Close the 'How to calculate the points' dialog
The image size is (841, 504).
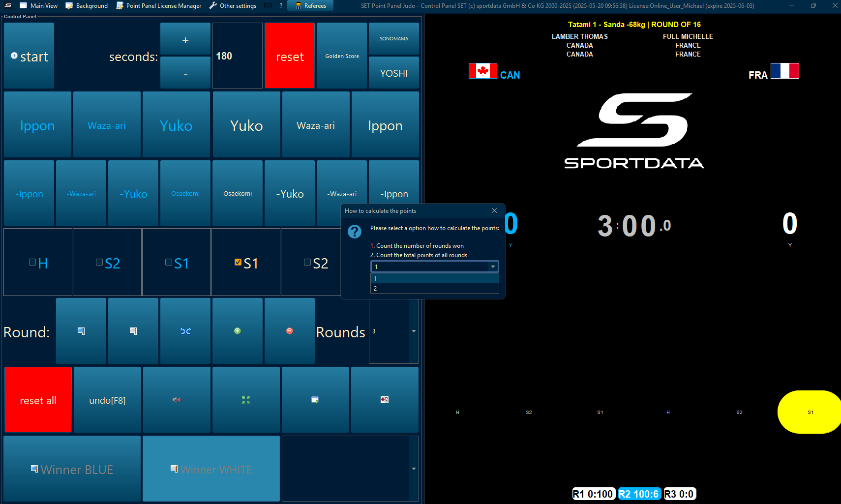[x=494, y=210]
